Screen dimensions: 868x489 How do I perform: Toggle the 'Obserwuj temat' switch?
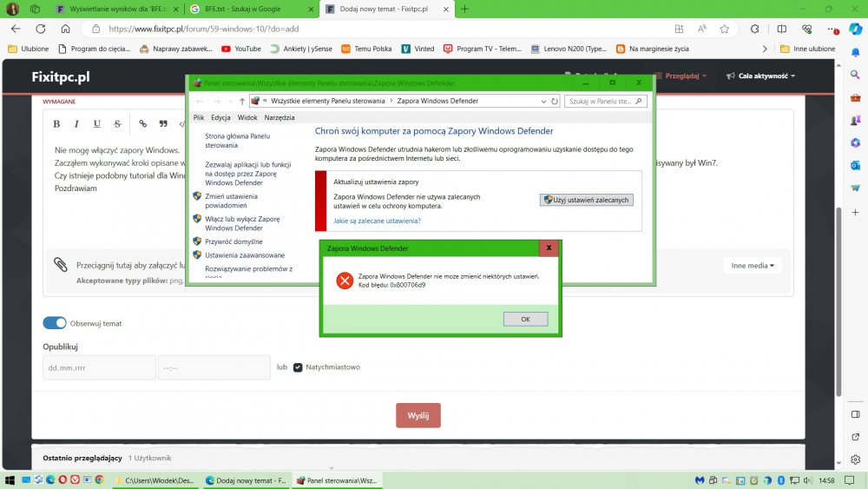click(55, 323)
